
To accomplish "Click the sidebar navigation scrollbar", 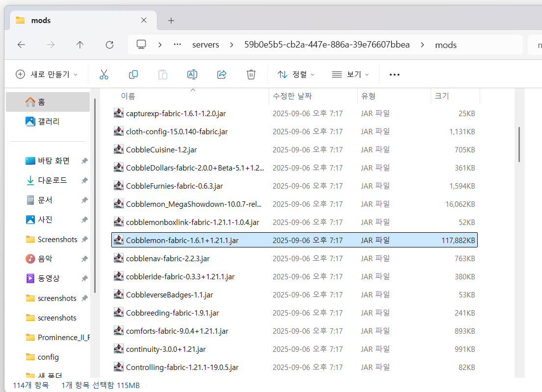I will 95,196.
